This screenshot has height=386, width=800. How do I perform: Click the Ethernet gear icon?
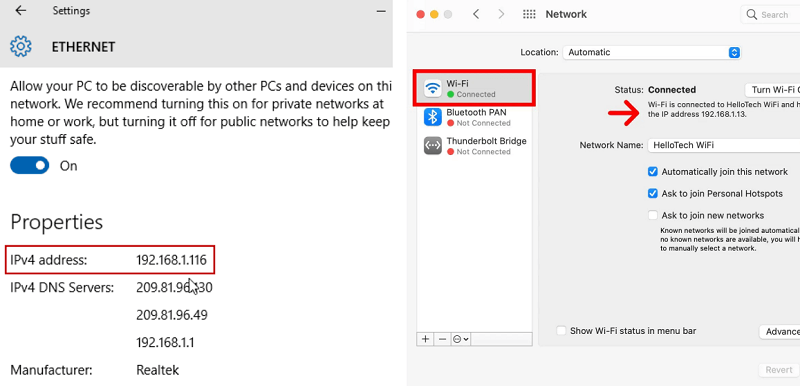(x=21, y=46)
